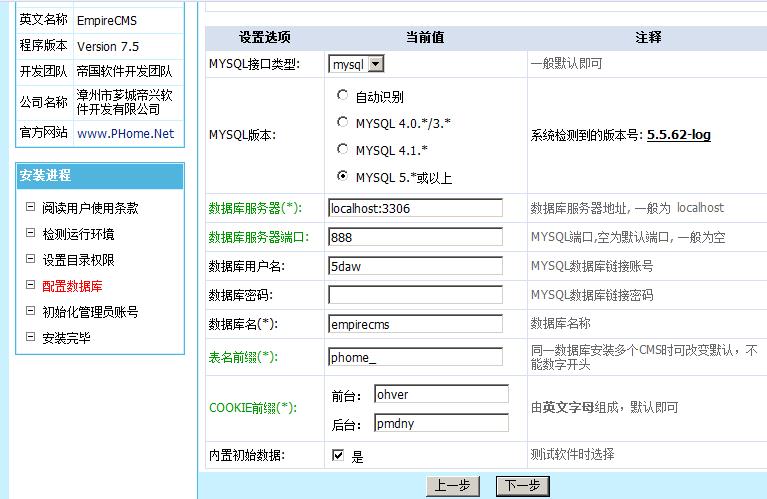The width and height of the screenshot is (767, 499).
Task: Select the 设置目录权限 step text
Action: tap(78, 260)
